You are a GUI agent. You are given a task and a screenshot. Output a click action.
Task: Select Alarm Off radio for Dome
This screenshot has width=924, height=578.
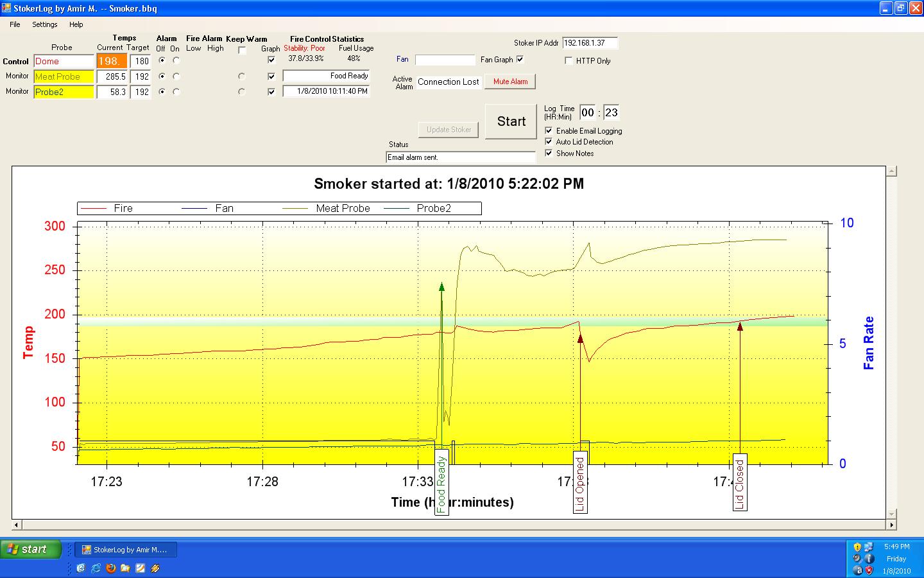[x=162, y=60]
